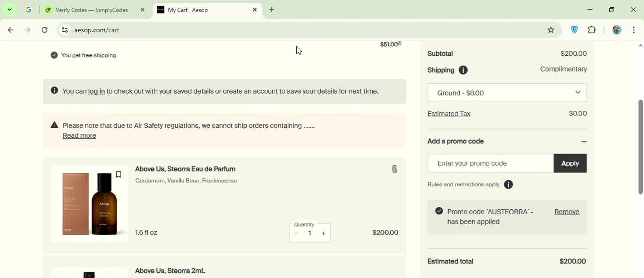Increase product quantity with plus button
The image size is (644, 278).
tap(323, 233)
